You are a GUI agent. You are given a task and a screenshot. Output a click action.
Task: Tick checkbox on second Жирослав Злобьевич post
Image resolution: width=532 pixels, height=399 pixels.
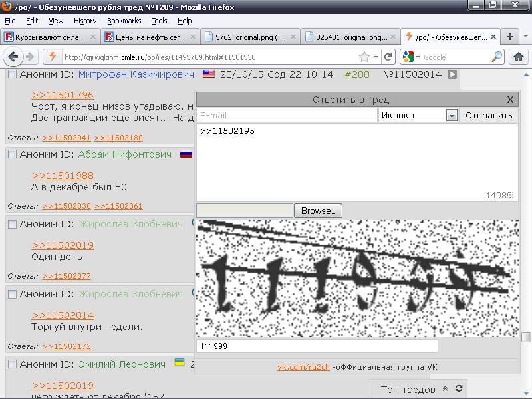[12, 294]
